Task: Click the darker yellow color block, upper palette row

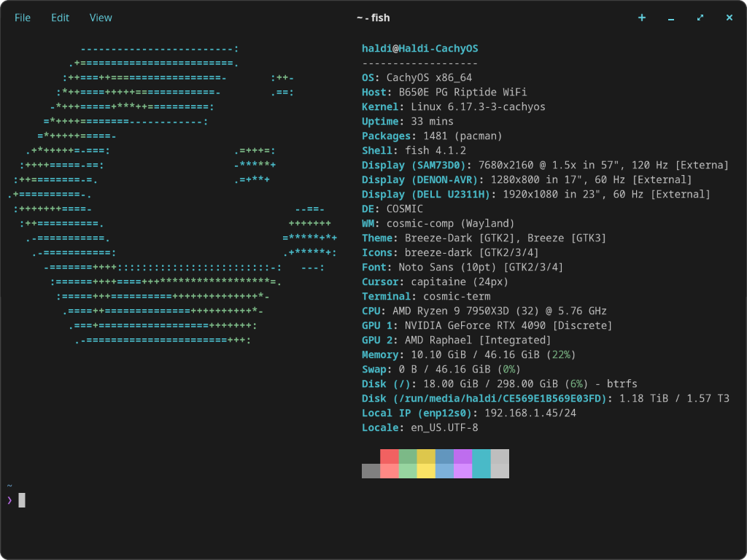Action: tap(426, 456)
